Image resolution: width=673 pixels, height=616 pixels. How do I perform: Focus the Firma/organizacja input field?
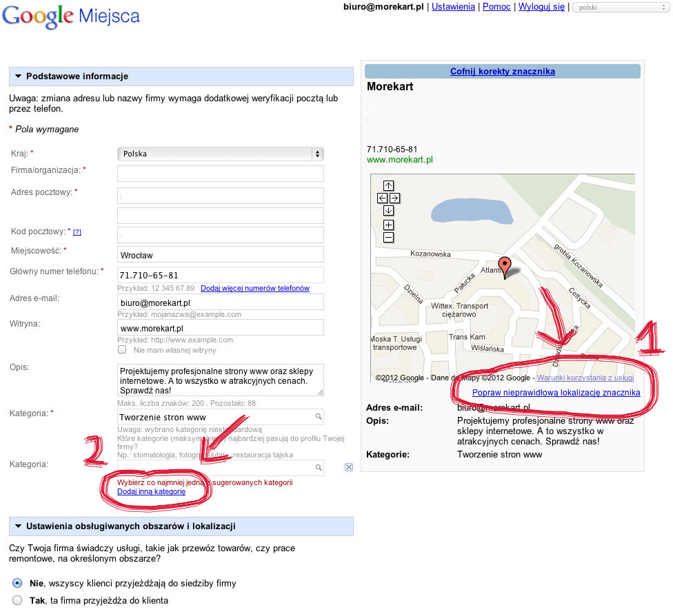point(221,174)
